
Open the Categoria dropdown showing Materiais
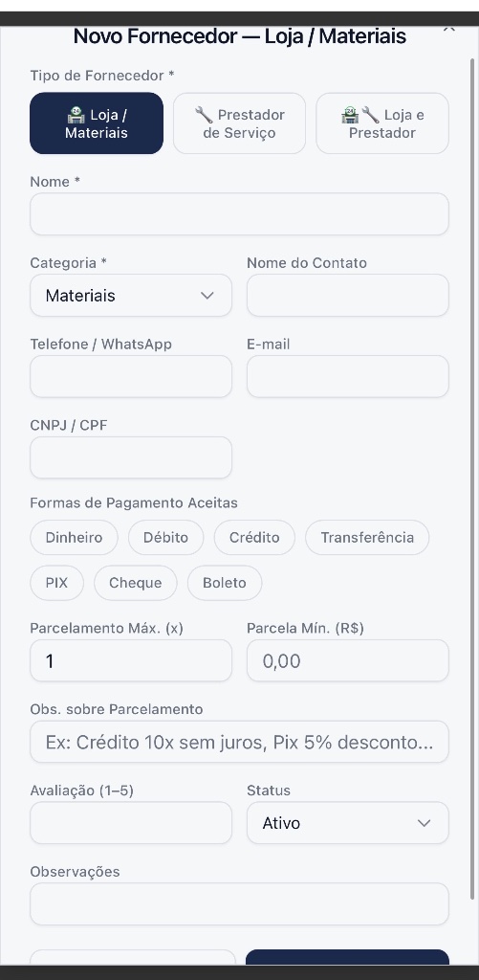[131, 295]
